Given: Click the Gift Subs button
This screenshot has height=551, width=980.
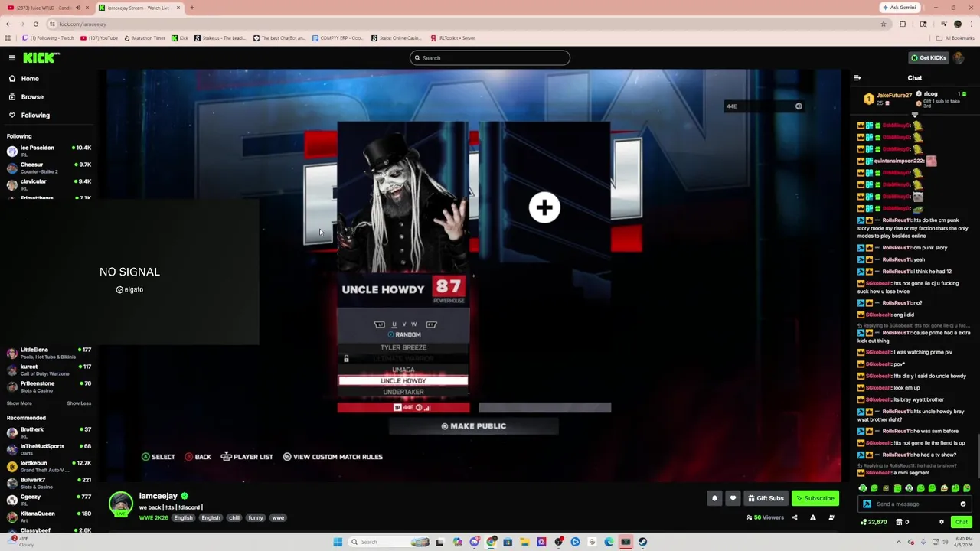Looking at the screenshot, I should point(766,498).
